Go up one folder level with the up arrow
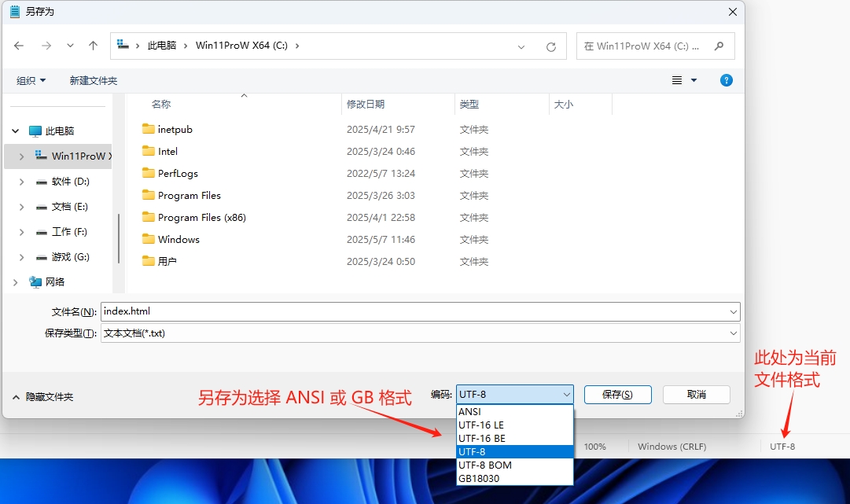The height and width of the screenshot is (504, 850). pyautogui.click(x=93, y=46)
